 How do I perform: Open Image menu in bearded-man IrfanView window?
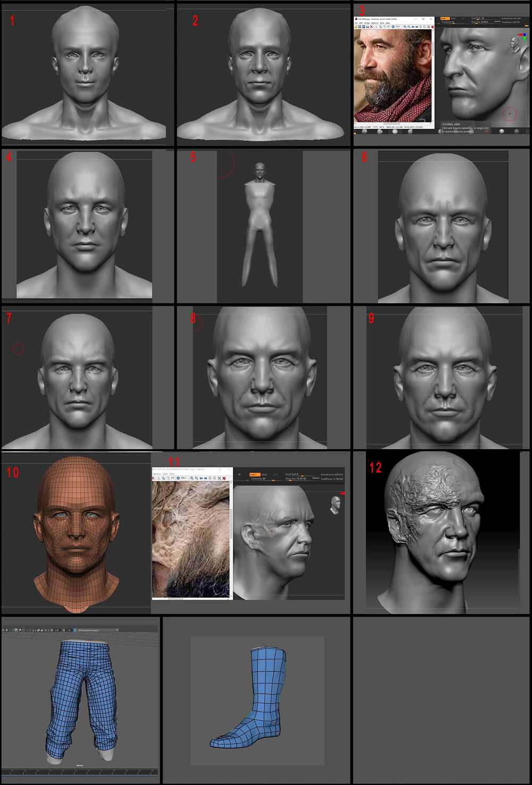click(x=368, y=23)
